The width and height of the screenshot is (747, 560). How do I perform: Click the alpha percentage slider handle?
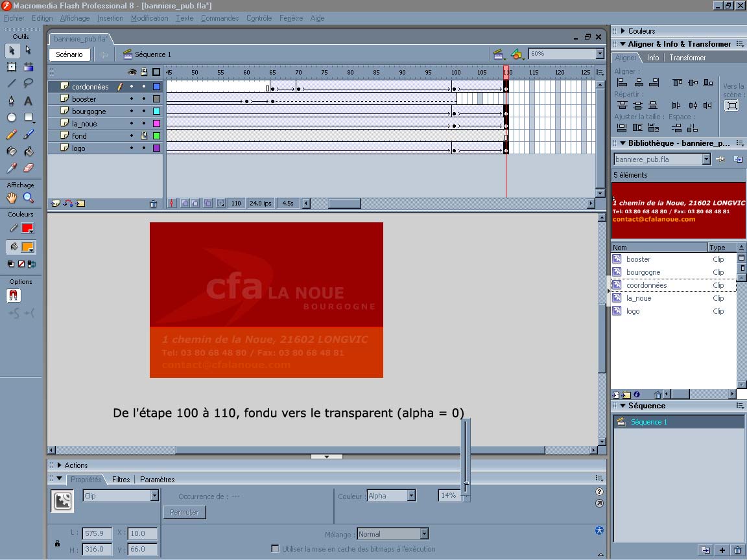466,484
